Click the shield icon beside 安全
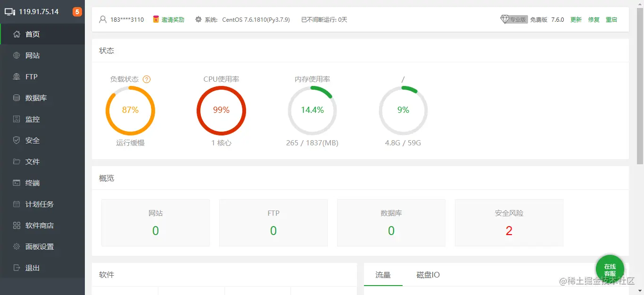644x295 pixels. click(17, 140)
